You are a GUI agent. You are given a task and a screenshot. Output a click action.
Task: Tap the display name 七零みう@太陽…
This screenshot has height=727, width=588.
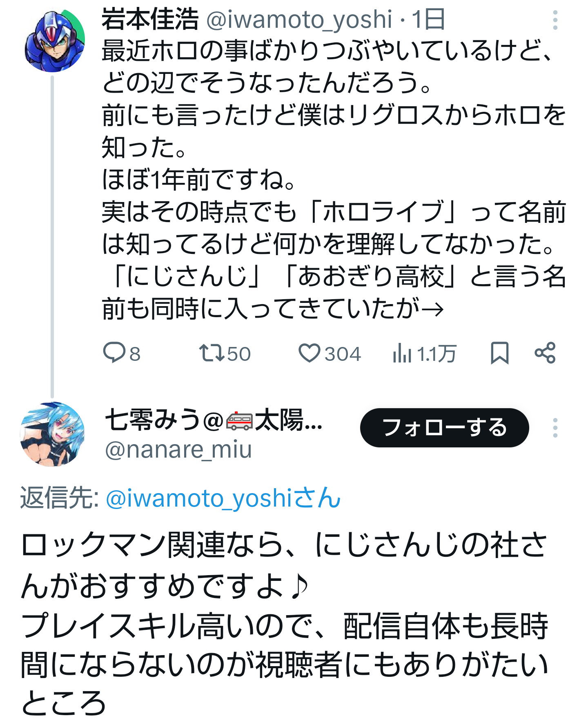(x=213, y=420)
